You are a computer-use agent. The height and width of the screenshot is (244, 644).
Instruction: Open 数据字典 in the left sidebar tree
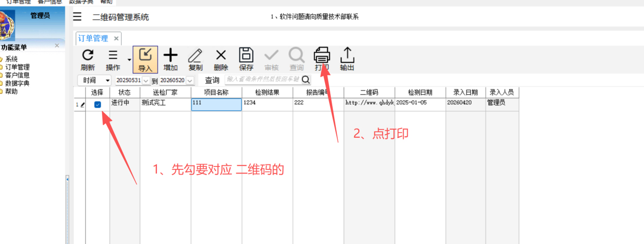click(17, 83)
